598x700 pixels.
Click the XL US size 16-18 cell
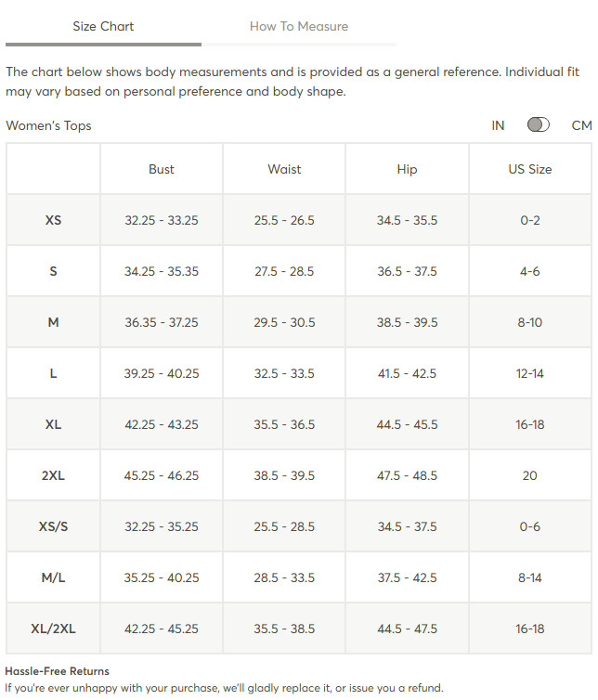pos(529,424)
